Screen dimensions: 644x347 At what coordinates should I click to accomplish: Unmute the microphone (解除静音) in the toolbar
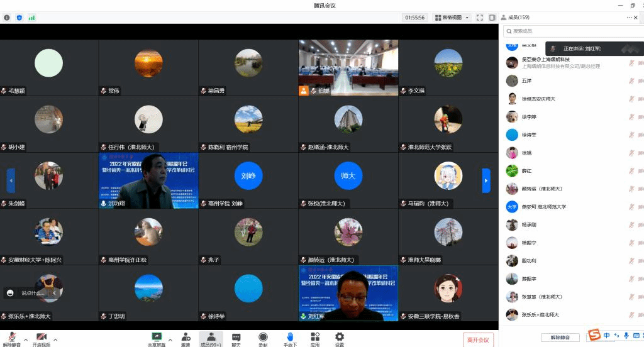pyautogui.click(x=10, y=339)
